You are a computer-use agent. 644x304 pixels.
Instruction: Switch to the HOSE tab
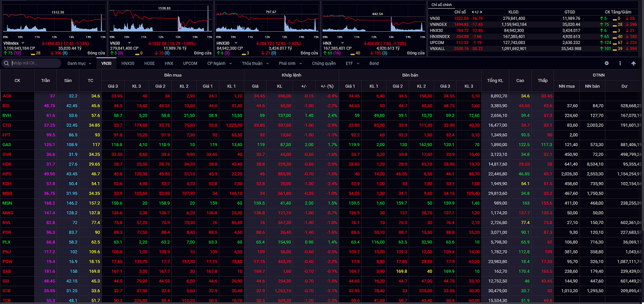149,63
